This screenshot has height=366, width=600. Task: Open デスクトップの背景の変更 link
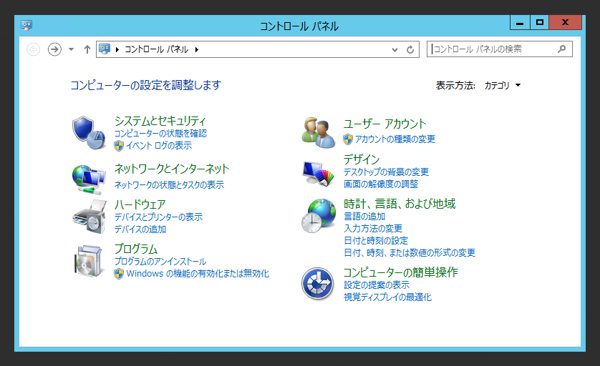tap(386, 172)
